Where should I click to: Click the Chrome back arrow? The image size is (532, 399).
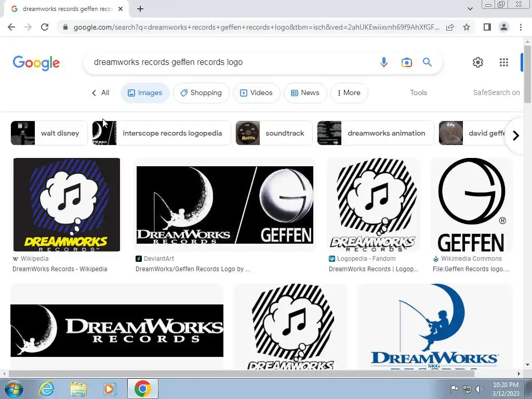11,27
